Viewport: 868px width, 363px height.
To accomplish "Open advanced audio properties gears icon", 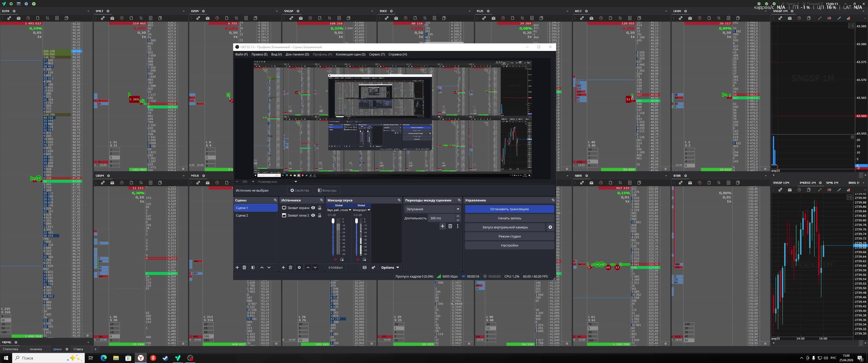I will pyautogui.click(x=373, y=267).
